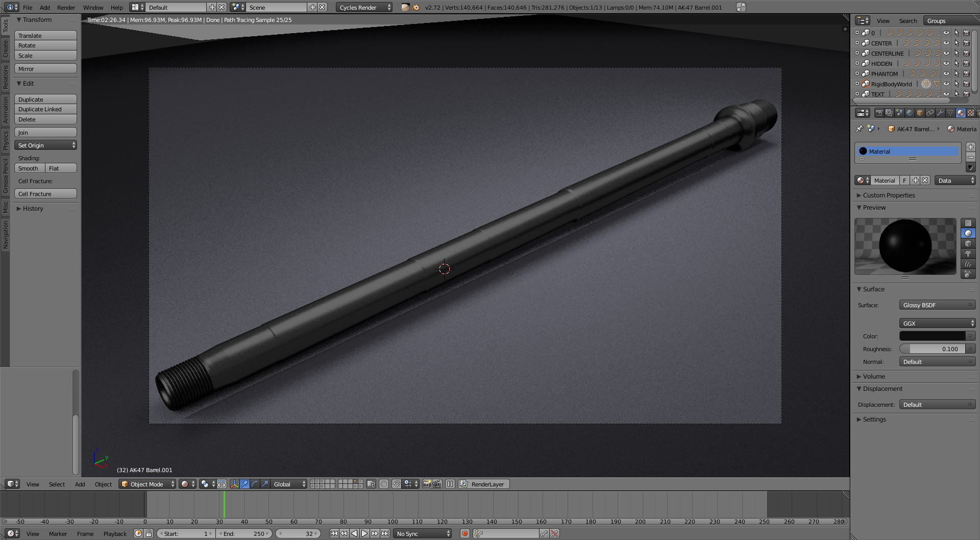
Task: Hide the CENTER group via eye
Action: [x=946, y=43]
